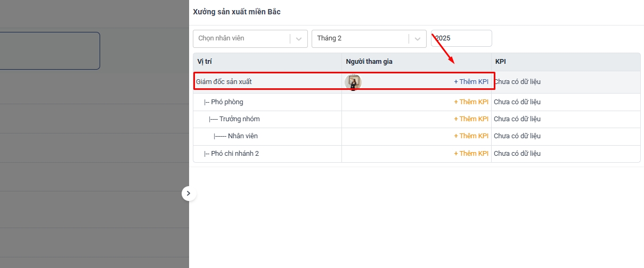The height and width of the screenshot is (268, 644).
Task: Focus the 2025 year input field
Action: [x=461, y=38]
